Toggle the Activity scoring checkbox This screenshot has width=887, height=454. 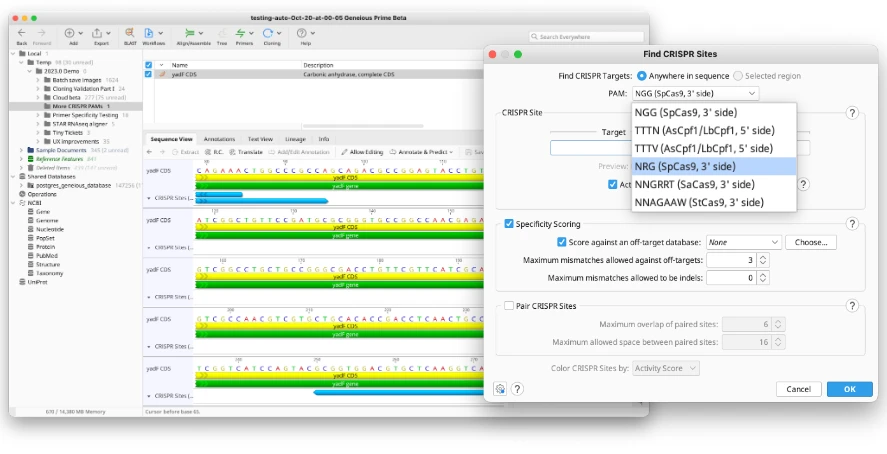(612, 184)
